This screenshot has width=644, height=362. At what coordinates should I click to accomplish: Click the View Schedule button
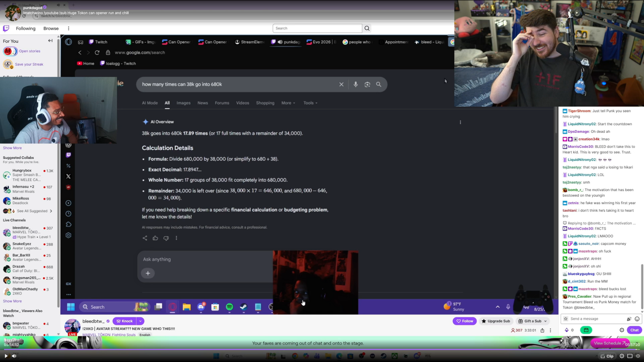(x=610, y=343)
